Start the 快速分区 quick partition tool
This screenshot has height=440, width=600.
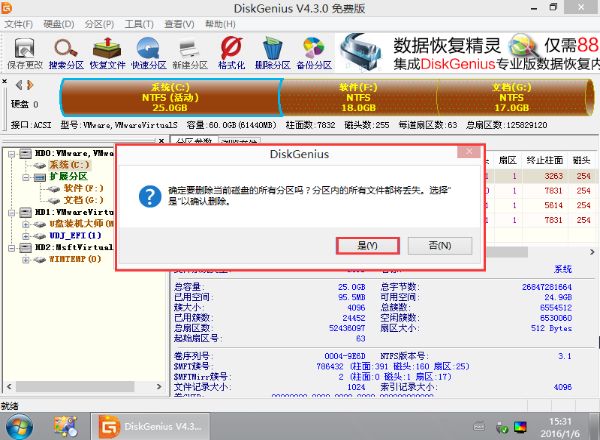[148, 53]
